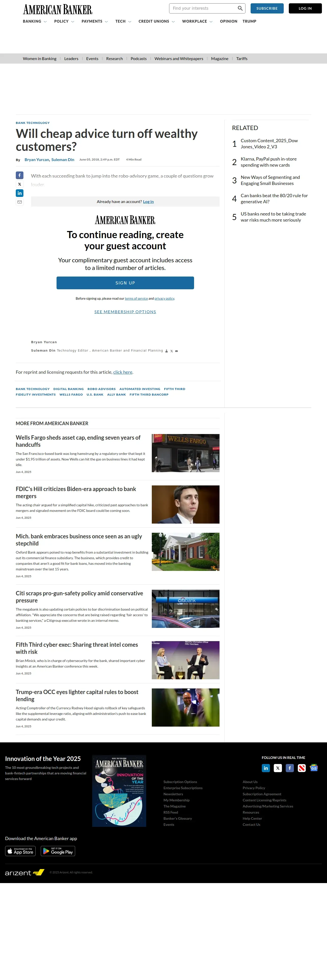Open Leaders in secondary nav
Viewport: 327px width, 980px height.
(71, 59)
